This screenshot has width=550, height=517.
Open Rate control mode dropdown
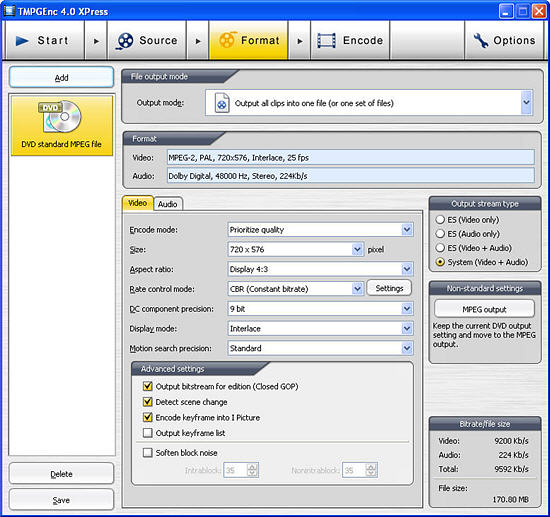click(x=357, y=289)
